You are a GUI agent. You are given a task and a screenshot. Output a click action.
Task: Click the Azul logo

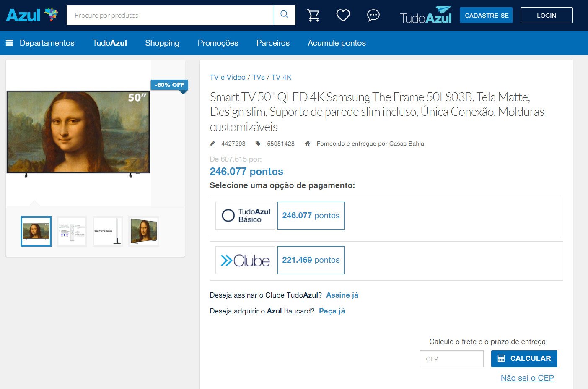32,15
